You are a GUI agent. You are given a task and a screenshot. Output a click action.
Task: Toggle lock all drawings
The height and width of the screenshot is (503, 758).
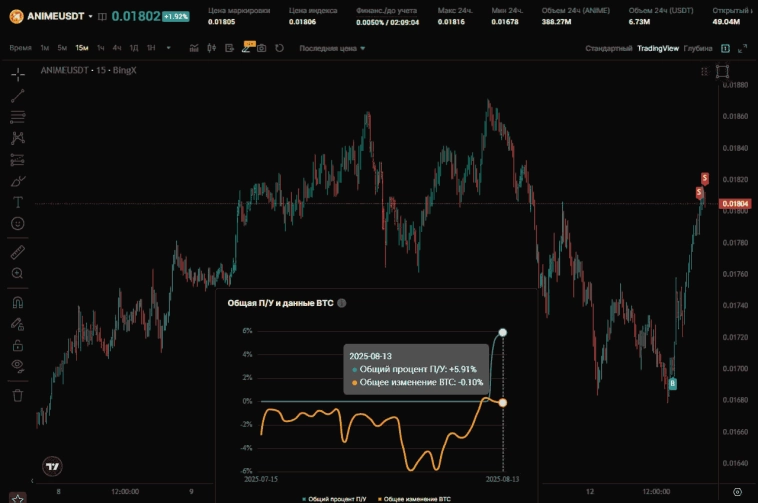coord(18,345)
